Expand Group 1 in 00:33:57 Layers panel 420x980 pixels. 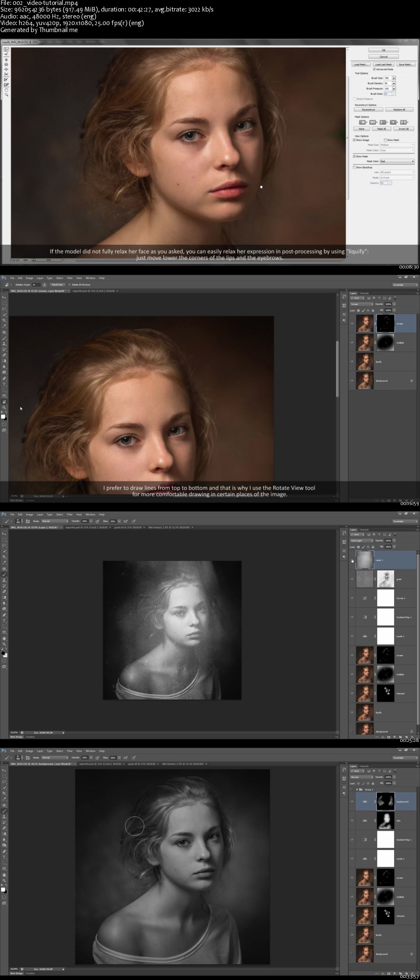[x=357, y=790]
